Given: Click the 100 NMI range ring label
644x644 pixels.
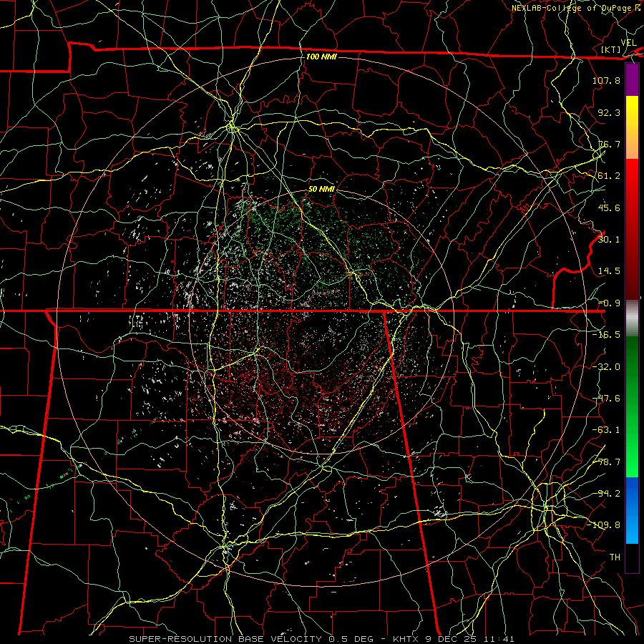Looking at the screenshot, I should (321, 57).
